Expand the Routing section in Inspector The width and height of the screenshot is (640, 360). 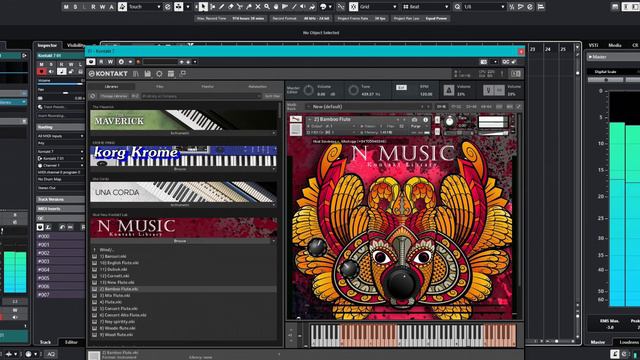pyautogui.click(x=60, y=127)
